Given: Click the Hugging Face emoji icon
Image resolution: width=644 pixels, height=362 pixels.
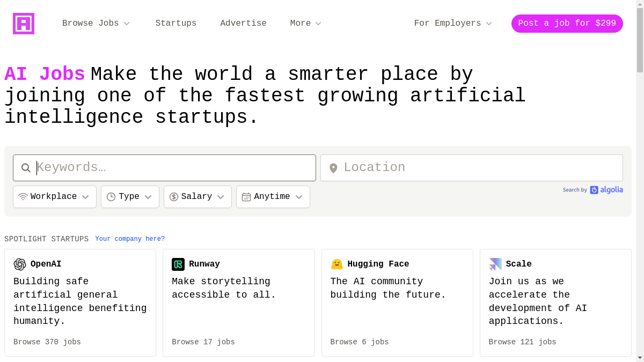Looking at the screenshot, I should [x=337, y=264].
